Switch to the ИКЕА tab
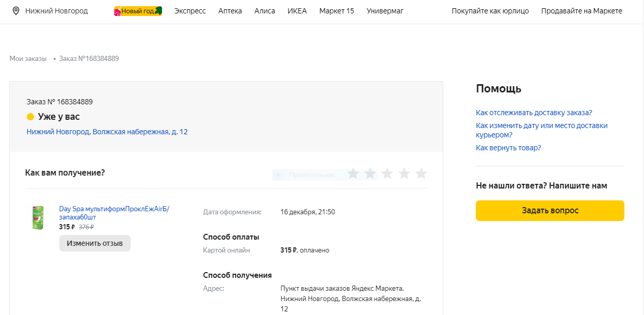The height and width of the screenshot is (315, 644). (297, 10)
